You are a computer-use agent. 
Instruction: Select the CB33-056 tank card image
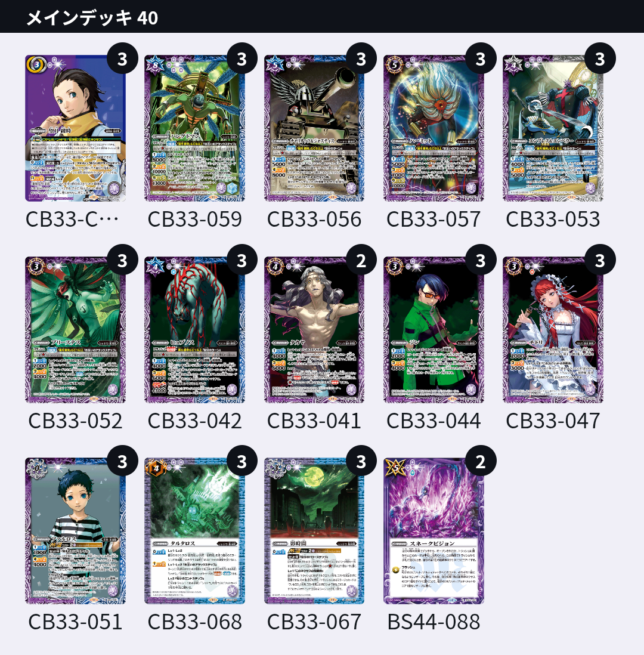314,128
